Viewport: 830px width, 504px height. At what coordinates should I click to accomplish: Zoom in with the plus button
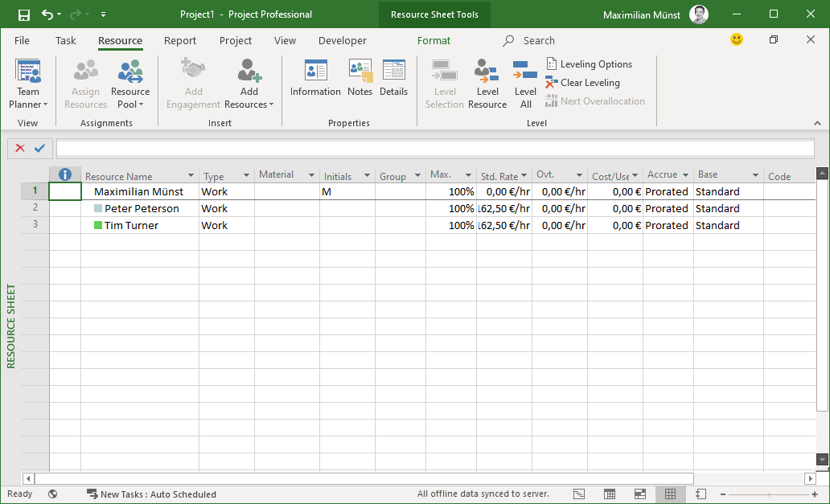[815, 494]
